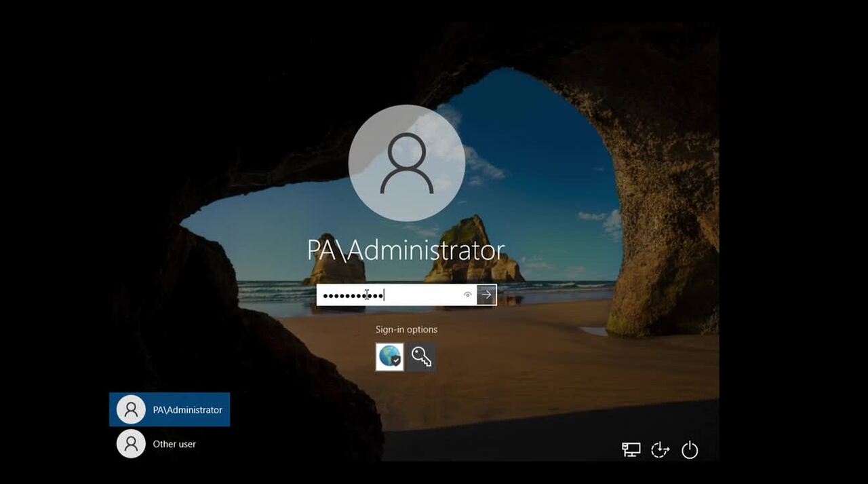The image size is (868, 484).
Task: Open the Ease of Access icon
Action: (660, 449)
